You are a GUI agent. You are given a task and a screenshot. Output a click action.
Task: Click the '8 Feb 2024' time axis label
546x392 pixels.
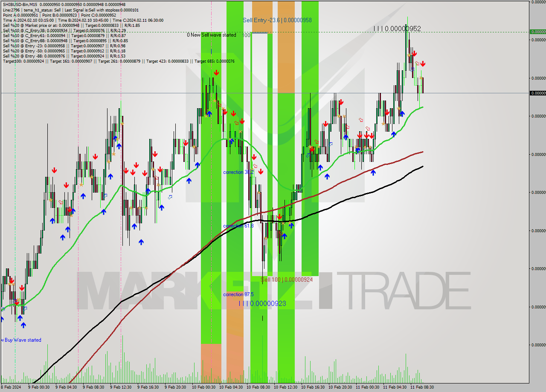(11, 387)
